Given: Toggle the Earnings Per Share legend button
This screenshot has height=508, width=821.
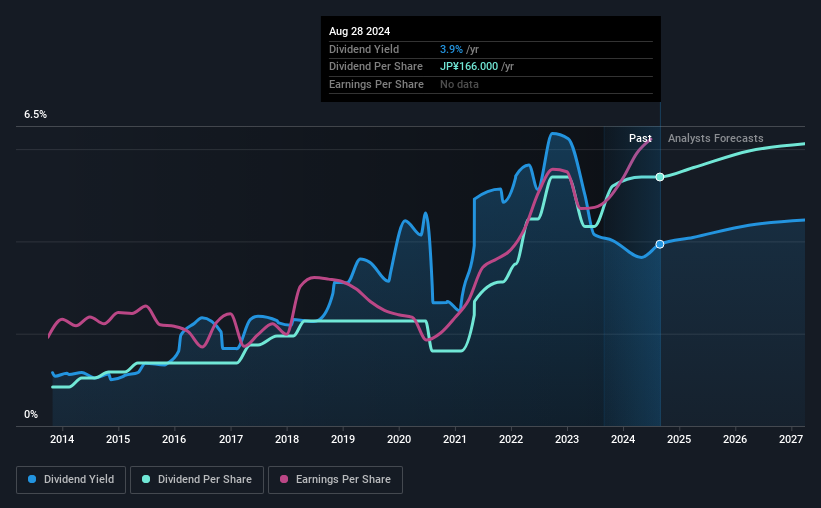Looking at the screenshot, I should (335, 480).
